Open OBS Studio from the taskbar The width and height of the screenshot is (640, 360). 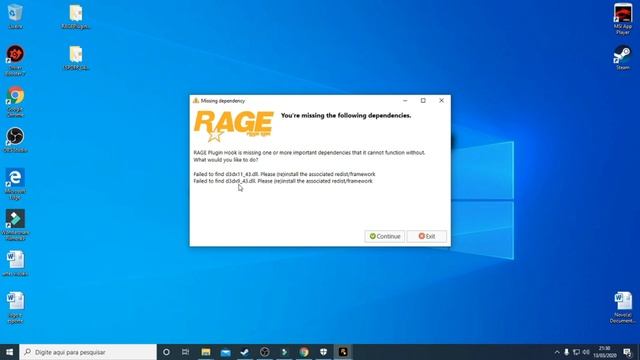tap(264, 352)
